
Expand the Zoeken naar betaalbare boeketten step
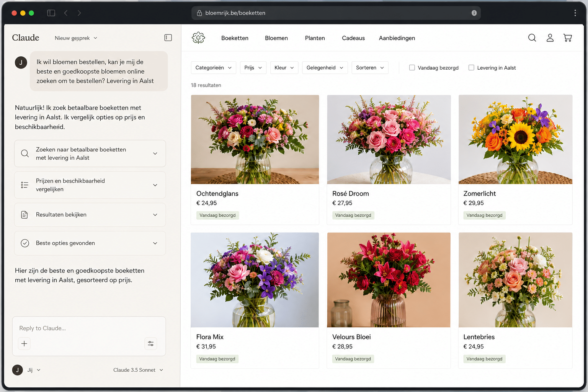pos(90,154)
